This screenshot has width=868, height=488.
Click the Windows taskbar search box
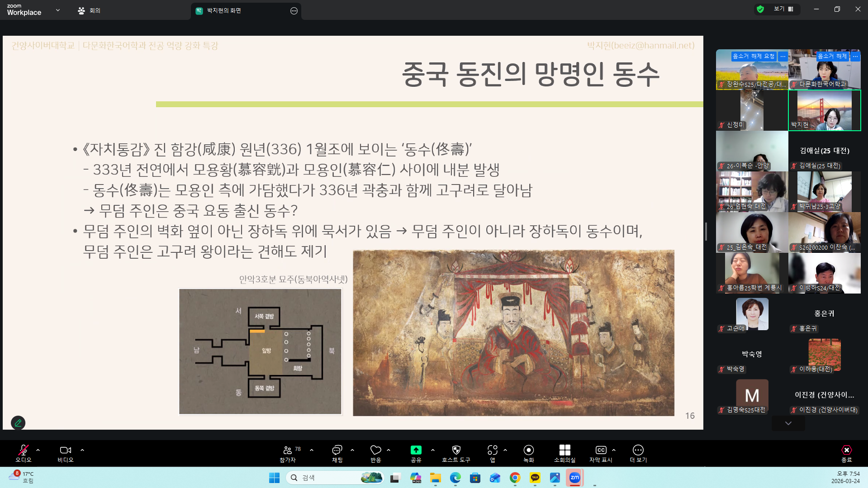(335, 477)
